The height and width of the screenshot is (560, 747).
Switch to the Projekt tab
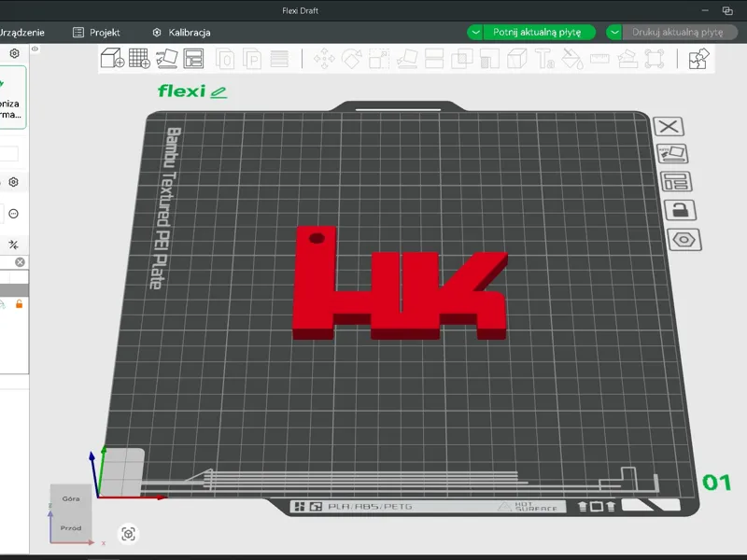(96, 33)
